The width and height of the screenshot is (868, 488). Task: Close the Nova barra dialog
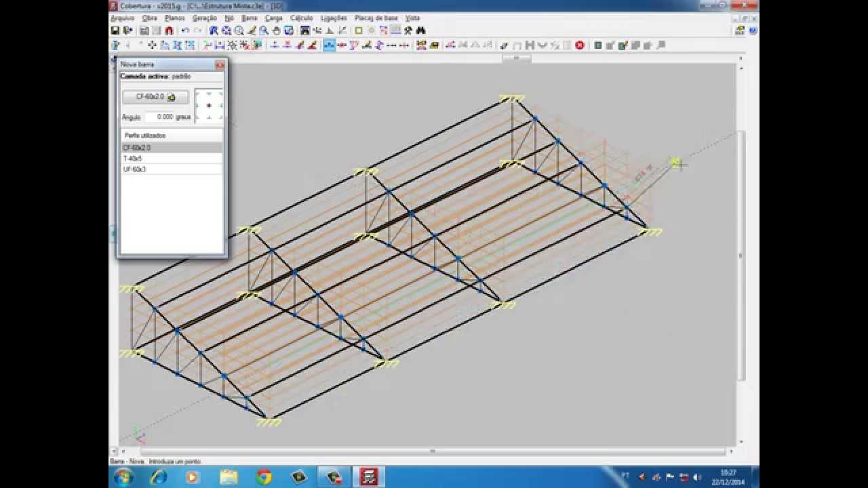click(x=220, y=64)
